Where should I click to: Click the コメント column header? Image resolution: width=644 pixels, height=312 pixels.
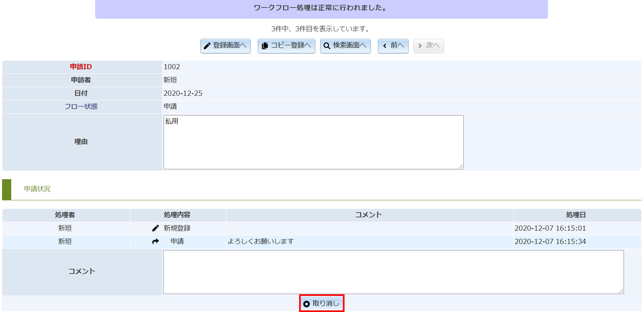[368, 215]
